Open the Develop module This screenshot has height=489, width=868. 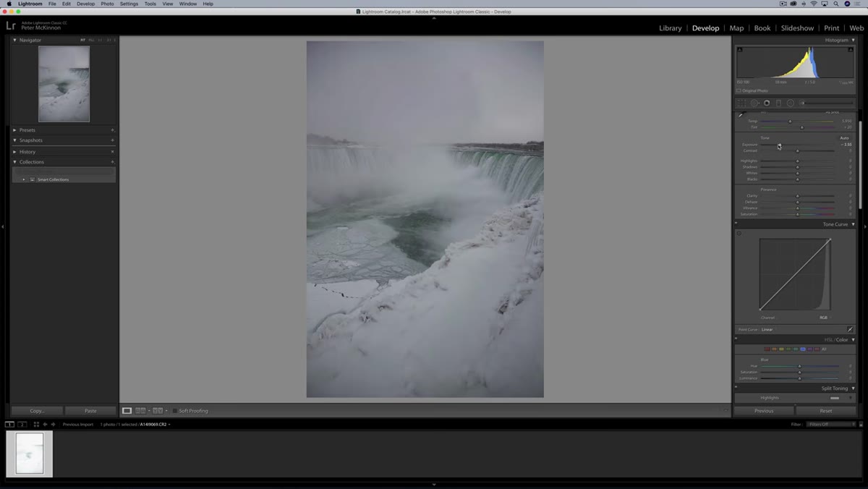(x=705, y=28)
